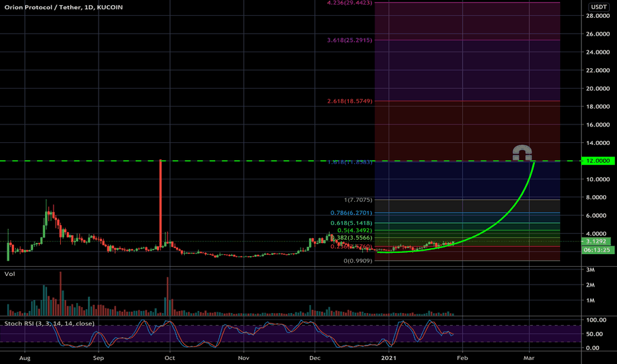This screenshot has height=364, width=617.
Task: Select the Vol indicator label
Action: point(9,274)
